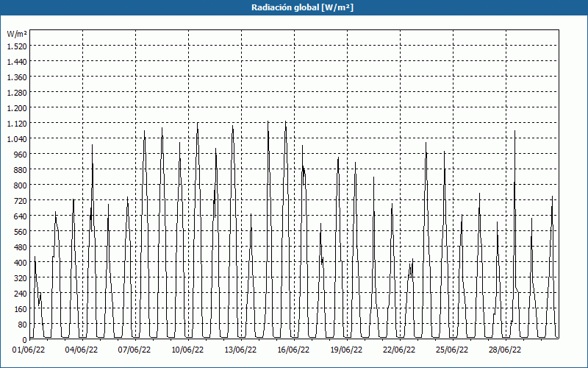Click the 640 y-axis label
Viewport: 588px width, 368px height.
coord(21,216)
